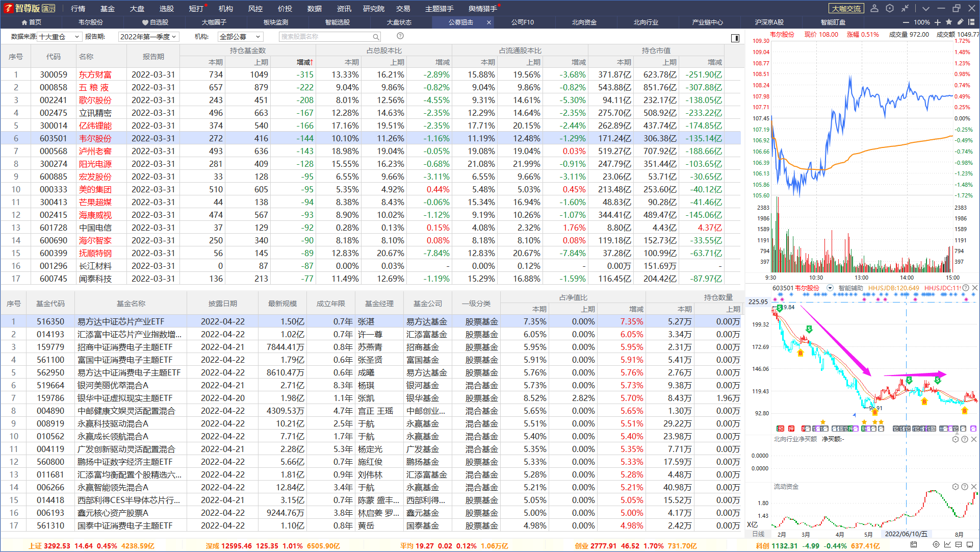Open help icon on the 智能辅助 K-line chart
This screenshot has height=552, width=980.
click(x=966, y=288)
